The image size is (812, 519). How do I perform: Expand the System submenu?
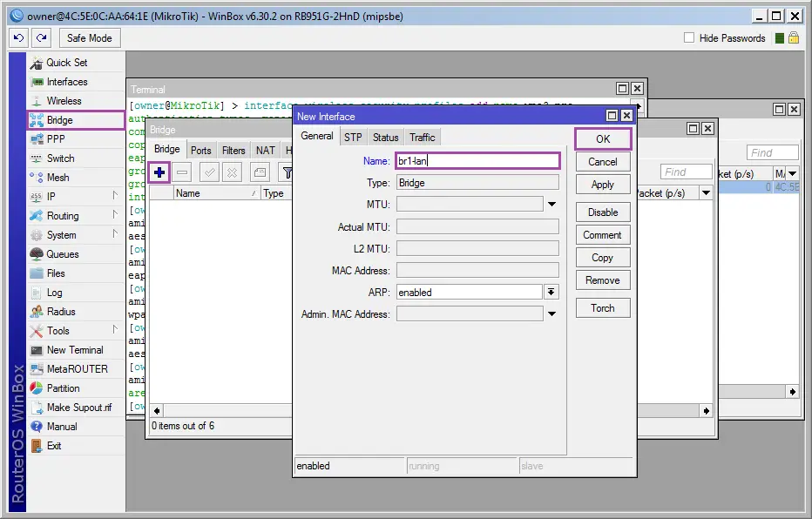point(76,235)
